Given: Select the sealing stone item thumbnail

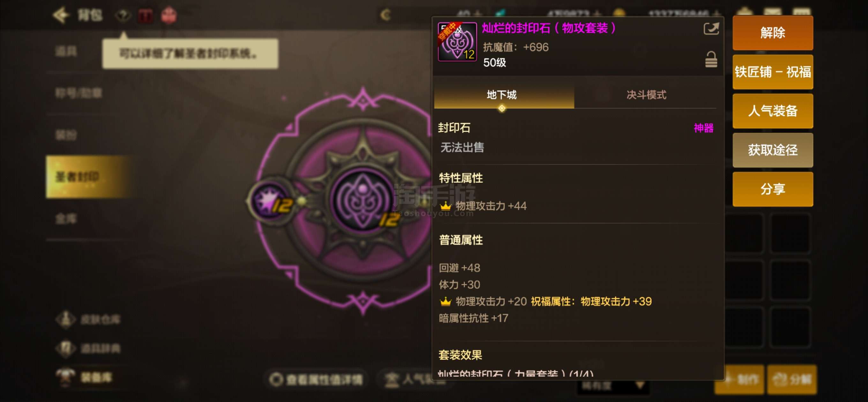Looking at the screenshot, I should [457, 42].
